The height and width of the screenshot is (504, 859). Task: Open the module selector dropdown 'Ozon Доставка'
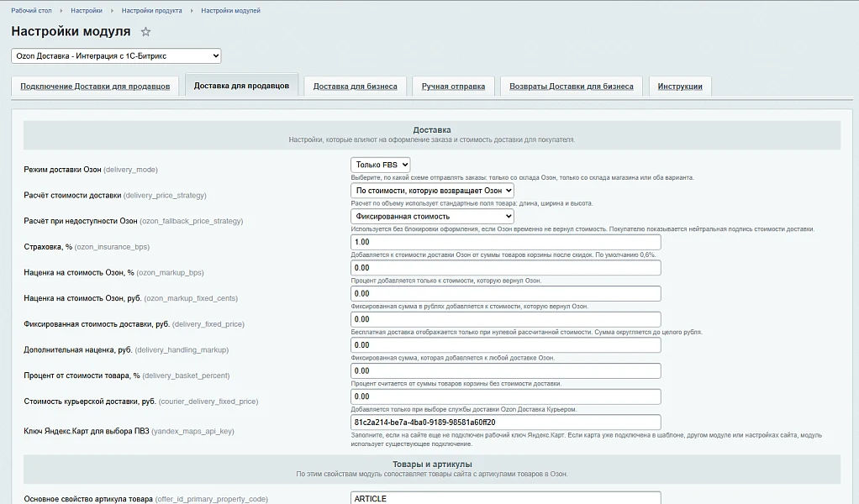(116, 55)
